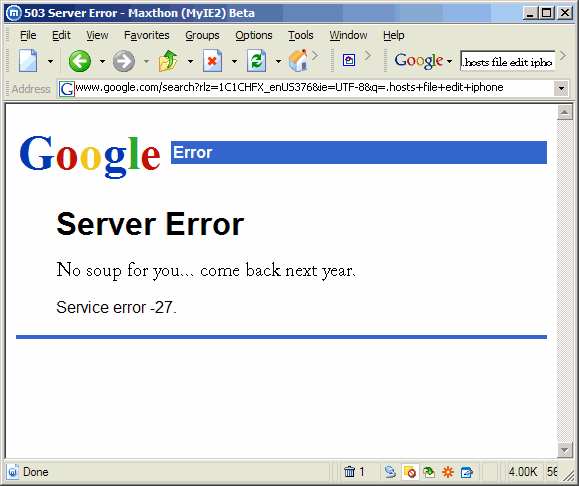Click the trash can icon in status bar
The height and width of the screenshot is (486, 579).
click(349, 472)
